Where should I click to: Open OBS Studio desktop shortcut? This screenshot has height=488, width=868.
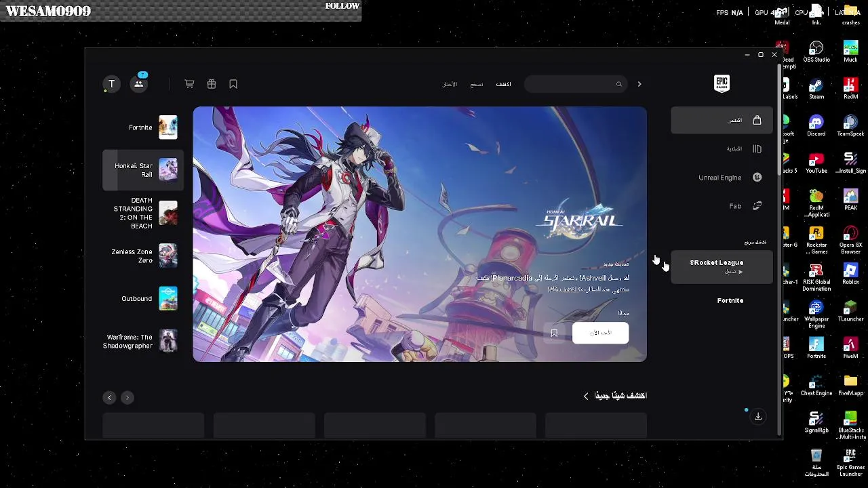(x=816, y=52)
